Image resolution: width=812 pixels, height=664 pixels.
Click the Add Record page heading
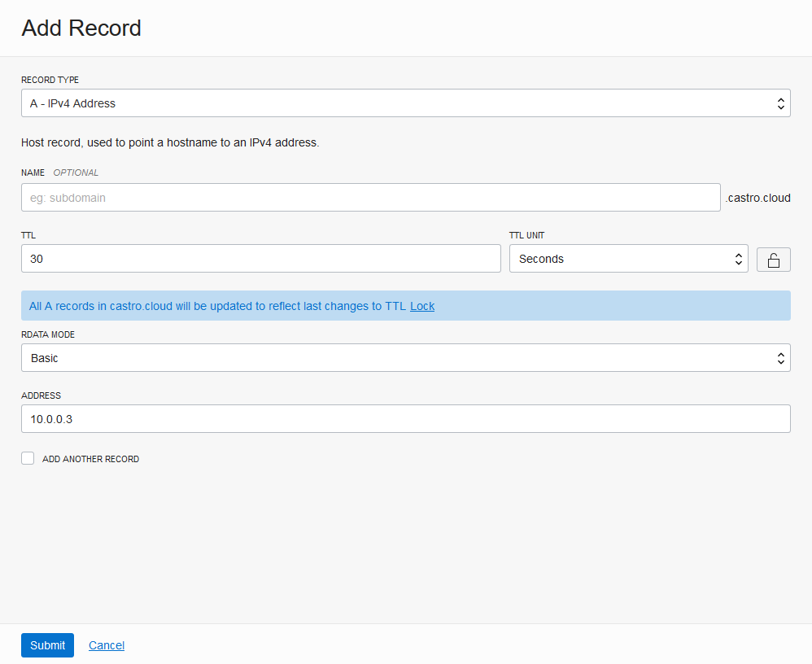point(81,28)
